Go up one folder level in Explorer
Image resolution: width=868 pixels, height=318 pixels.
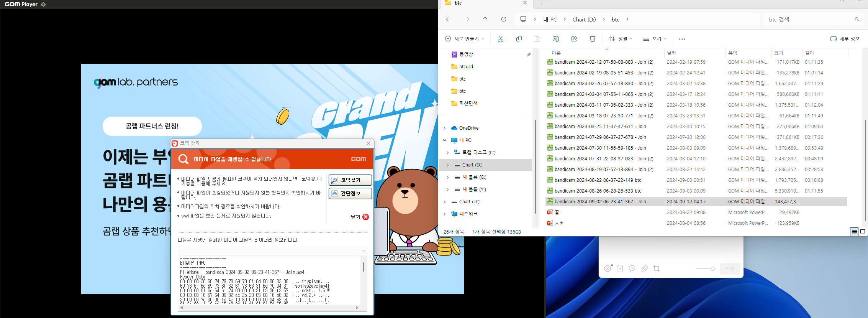[485, 19]
